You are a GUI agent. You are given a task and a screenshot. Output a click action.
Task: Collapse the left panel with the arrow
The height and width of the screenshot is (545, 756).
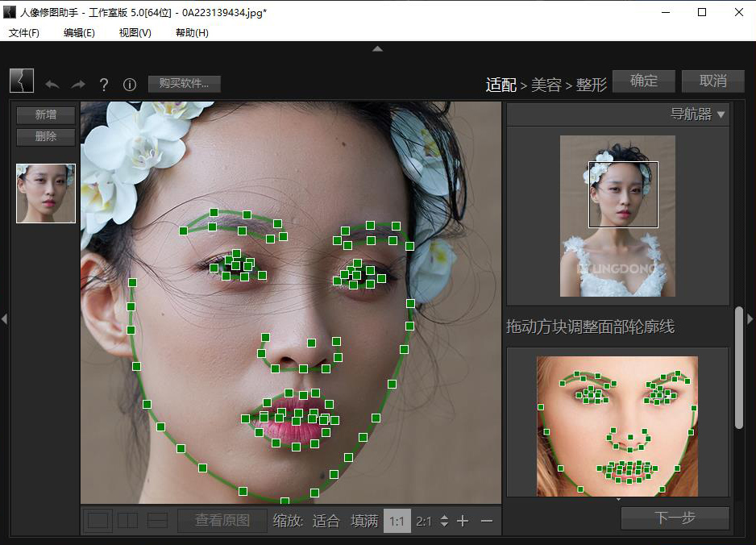[4, 319]
